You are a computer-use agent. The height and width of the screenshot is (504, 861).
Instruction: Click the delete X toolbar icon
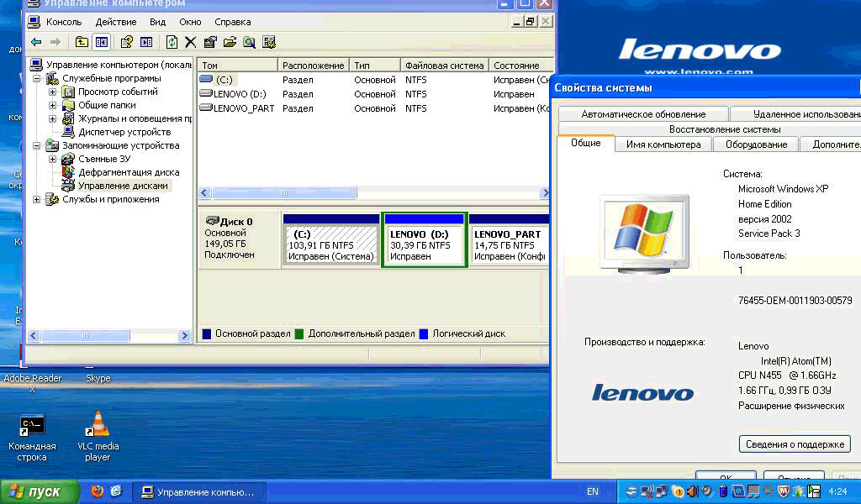(191, 42)
